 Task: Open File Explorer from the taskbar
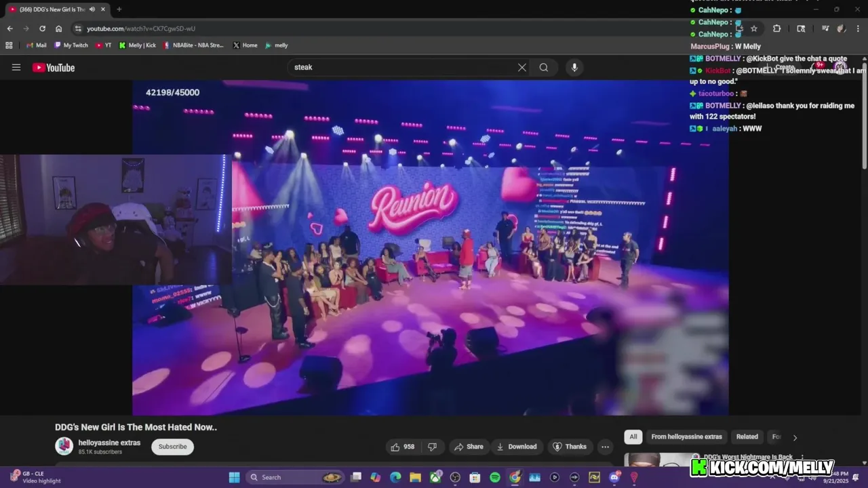point(415,477)
